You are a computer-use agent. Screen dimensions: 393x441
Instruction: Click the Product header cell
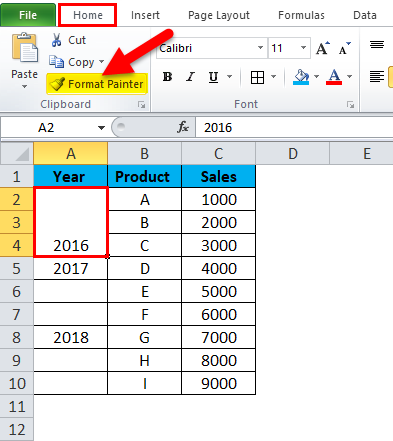point(145,176)
